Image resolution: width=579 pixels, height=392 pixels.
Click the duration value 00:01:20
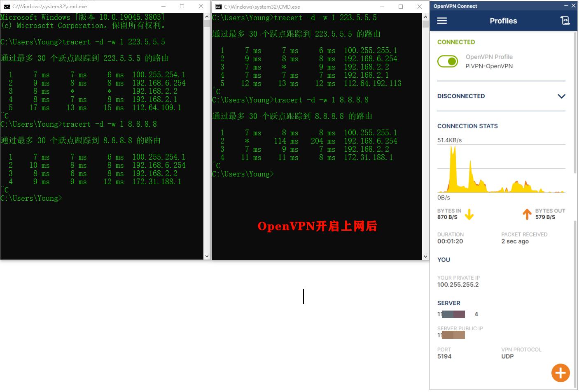[450, 241]
